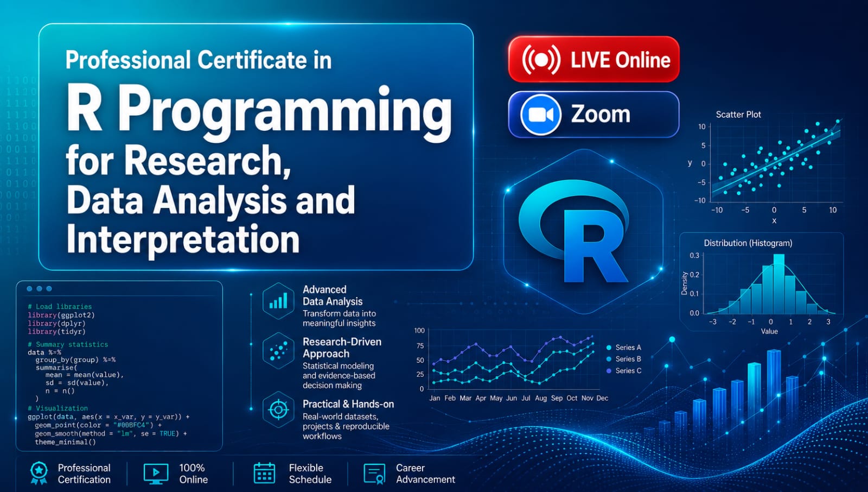Click the '100% Online' label
The image size is (868, 492).
194,474
